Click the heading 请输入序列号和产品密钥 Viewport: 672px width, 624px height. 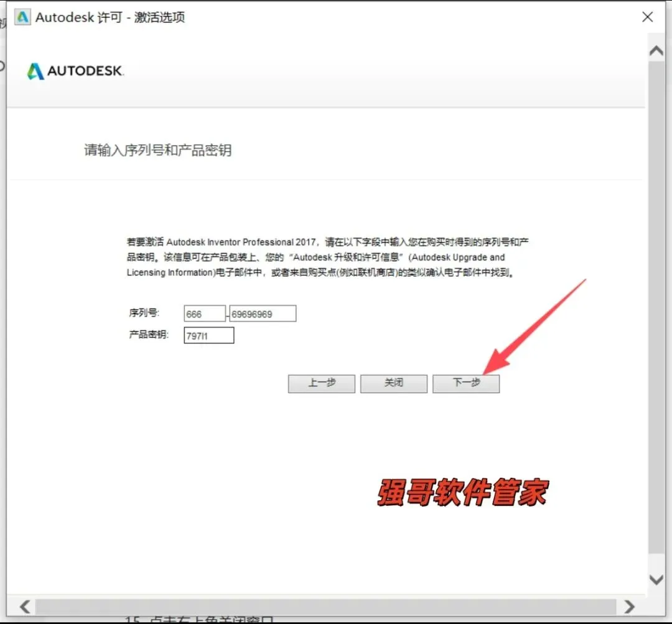click(x=157, y=150)
